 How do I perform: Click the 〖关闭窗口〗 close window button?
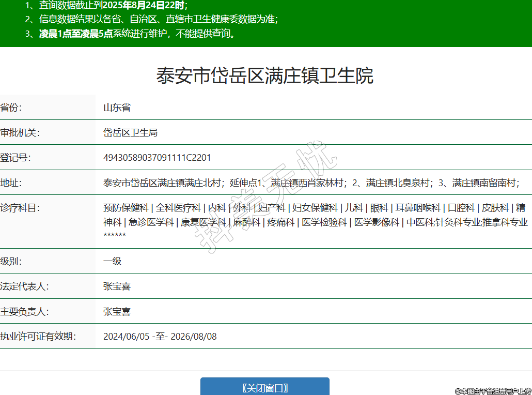pyautogui.click(x=264, y=387)
